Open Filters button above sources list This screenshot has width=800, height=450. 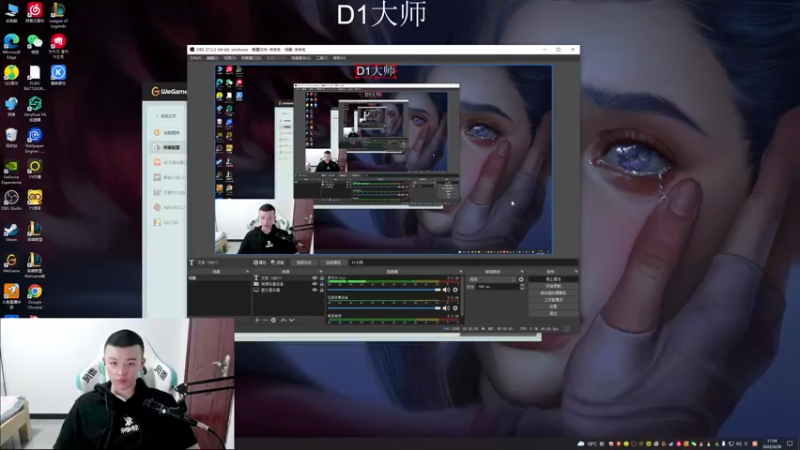pos(277,262)
